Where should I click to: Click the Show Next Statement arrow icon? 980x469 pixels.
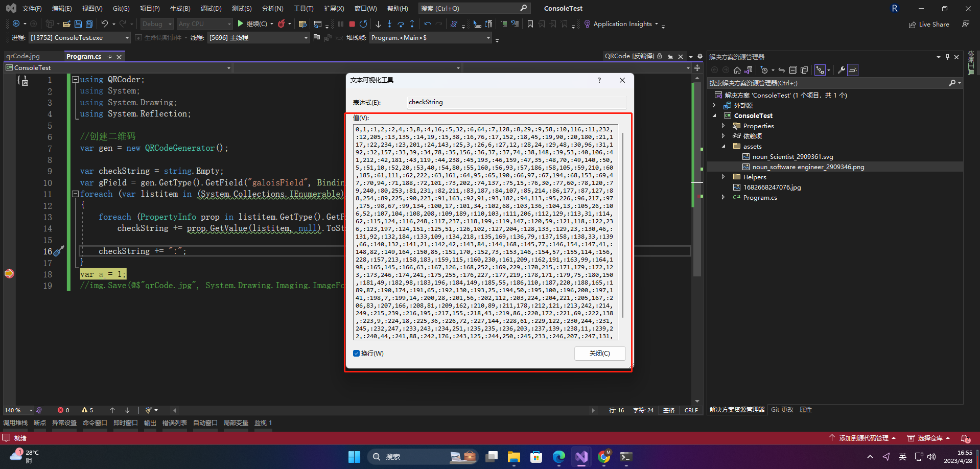pyautogui.click(x=378, y=24)
